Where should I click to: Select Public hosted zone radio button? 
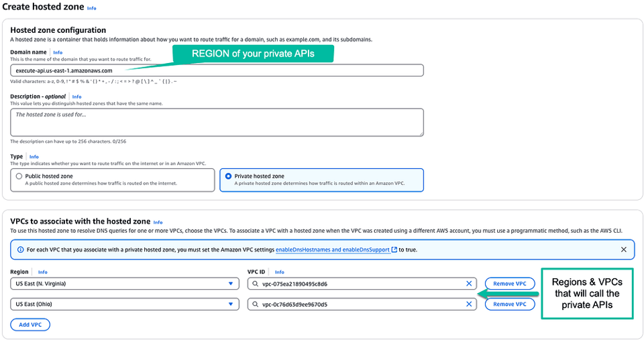pyautogui.click(x=19, y=176)
